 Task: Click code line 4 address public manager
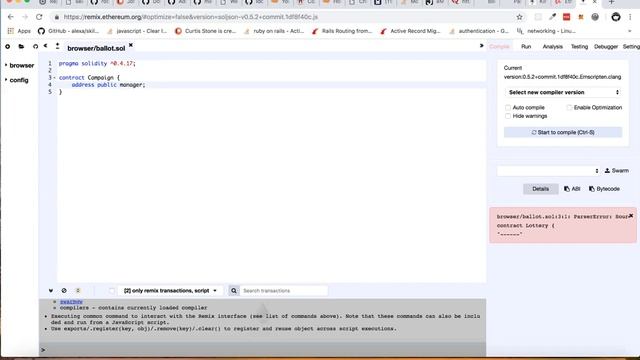[108, 85]
